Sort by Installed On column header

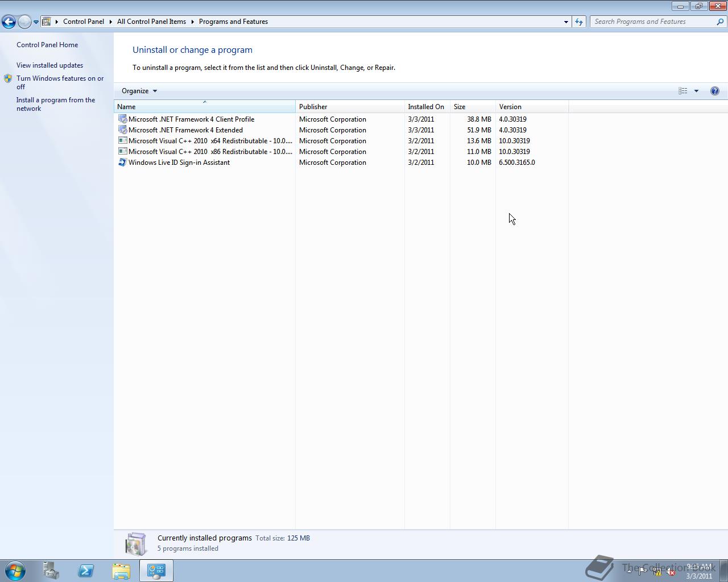[x=427, y=107]
